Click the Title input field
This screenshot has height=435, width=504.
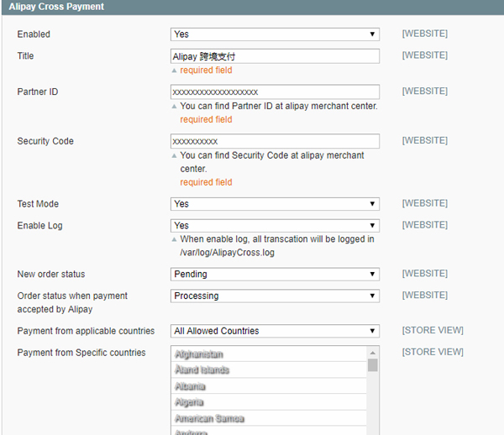point(275,56)
